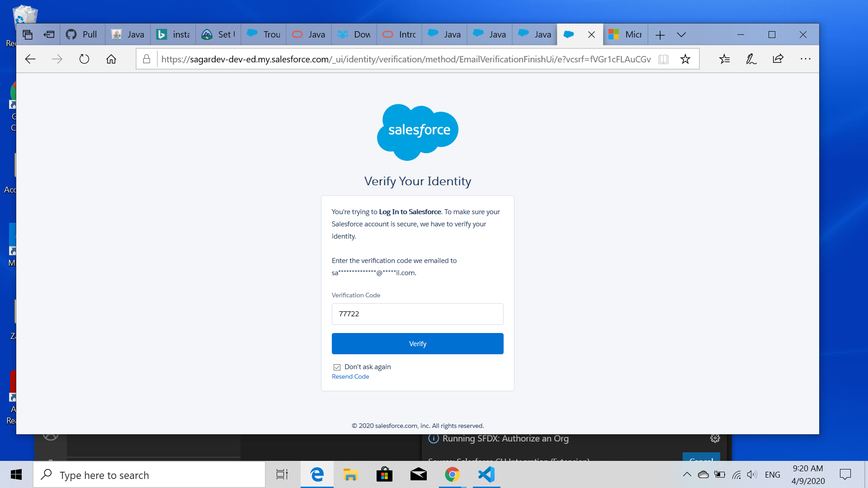
Task: Click the VS Code notification gear icon
Action: pyautogui.click(x=715, y=438)
